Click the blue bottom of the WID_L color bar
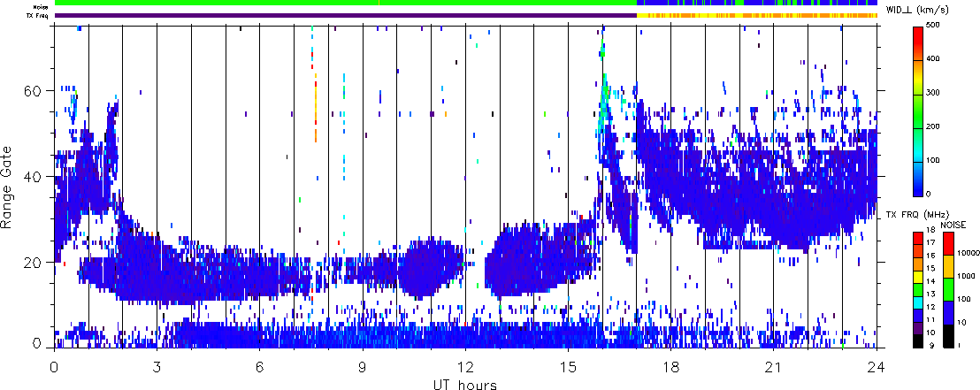 919,186
